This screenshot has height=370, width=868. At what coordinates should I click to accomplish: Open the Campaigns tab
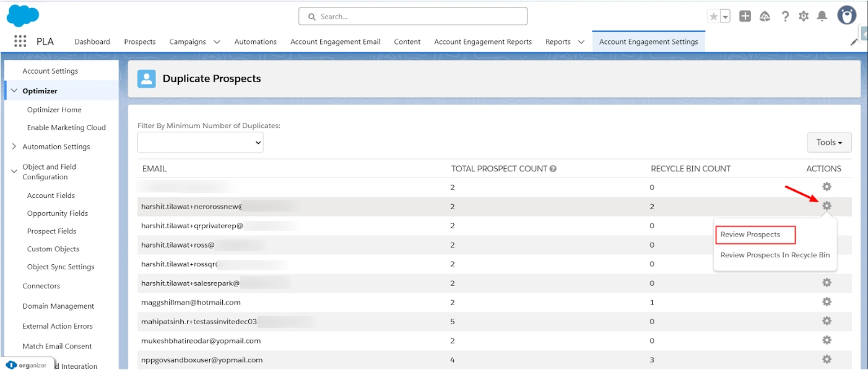188,42
